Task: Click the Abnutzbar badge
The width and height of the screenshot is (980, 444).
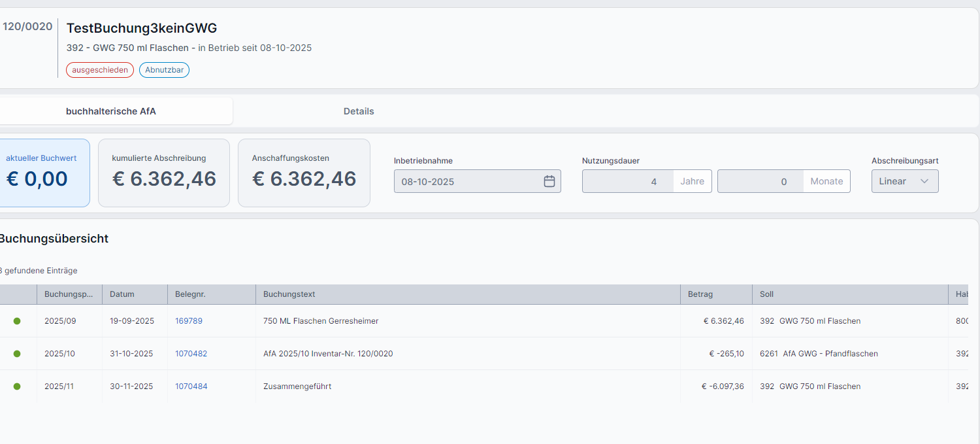Action: (164, 70)
